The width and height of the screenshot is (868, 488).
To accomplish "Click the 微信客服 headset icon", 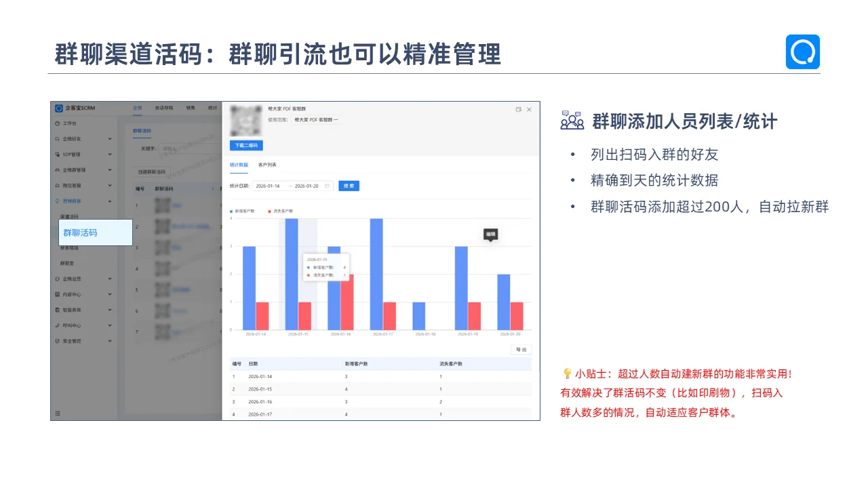I will 58,185.
